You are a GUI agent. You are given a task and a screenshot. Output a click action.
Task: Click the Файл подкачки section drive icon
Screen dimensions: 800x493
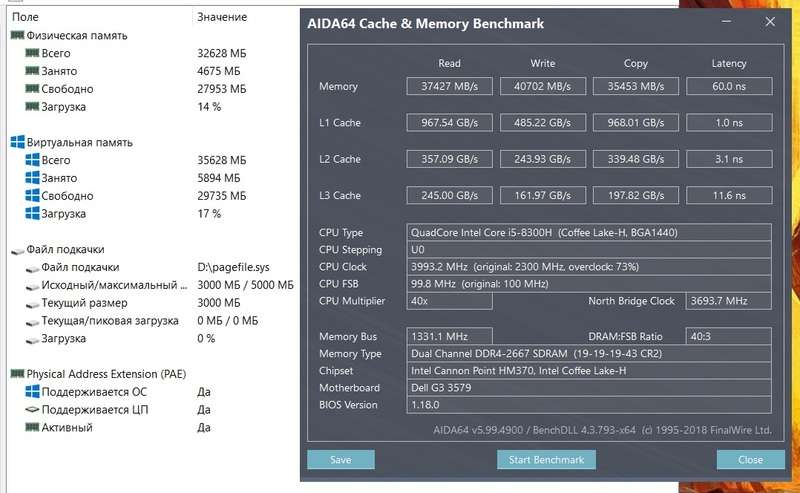pyautogui.click(x=17, y=249)
